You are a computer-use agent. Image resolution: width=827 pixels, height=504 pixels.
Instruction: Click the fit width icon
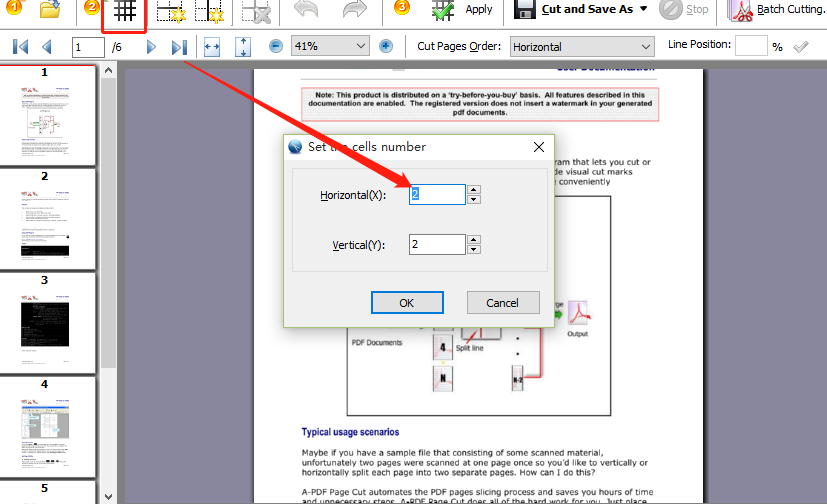[x=211, y=47]
